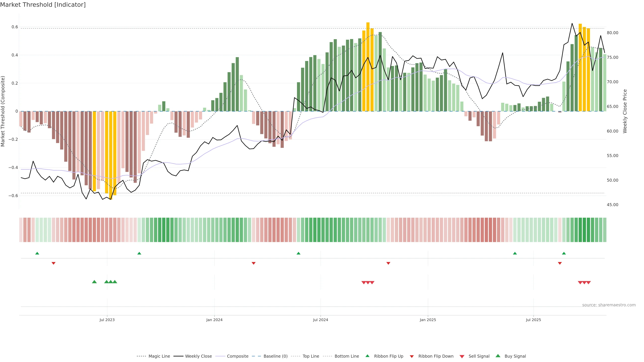Click the Jan 2025 x-axis label

coord(428,320)
